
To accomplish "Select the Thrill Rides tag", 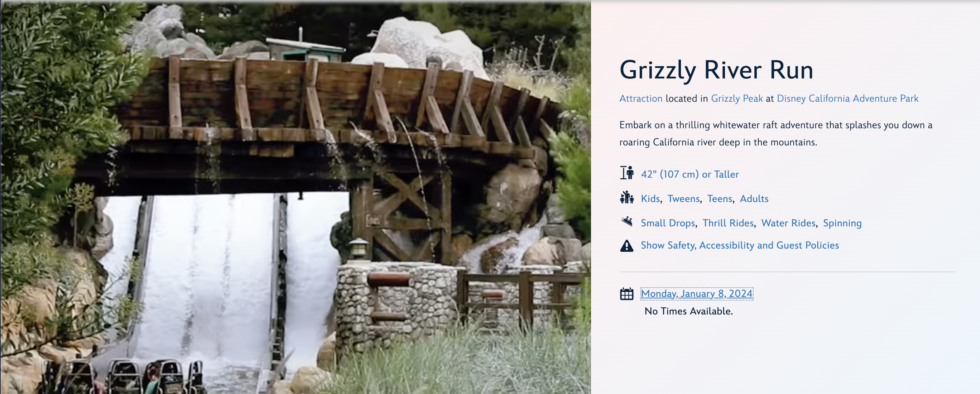I will (728, 223).
